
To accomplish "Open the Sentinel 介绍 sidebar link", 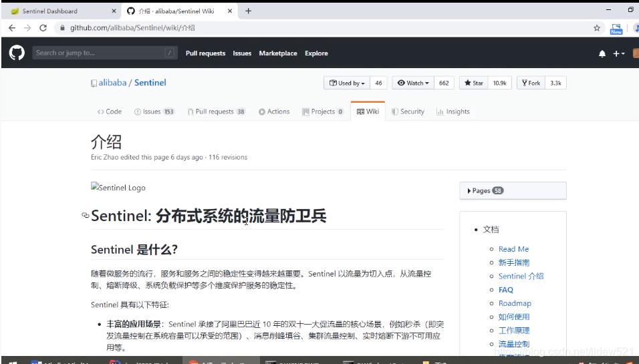I will [x=521, y=276].
